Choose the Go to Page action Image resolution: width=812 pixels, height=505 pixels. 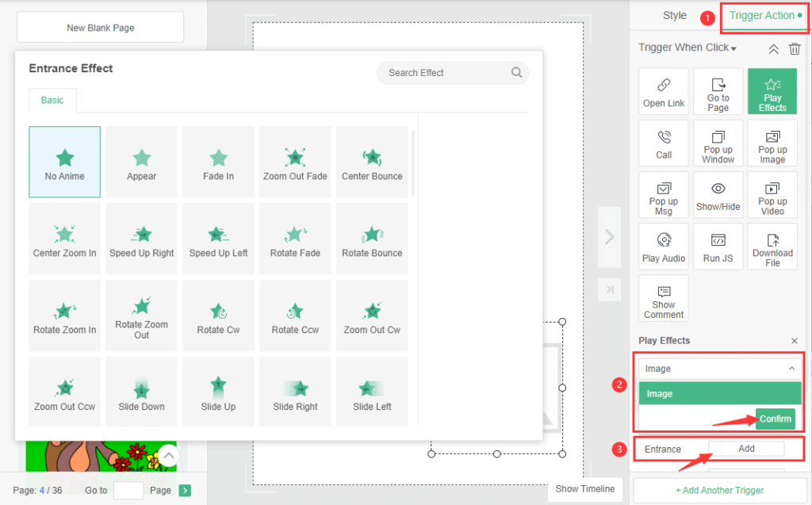pos(718,92)
